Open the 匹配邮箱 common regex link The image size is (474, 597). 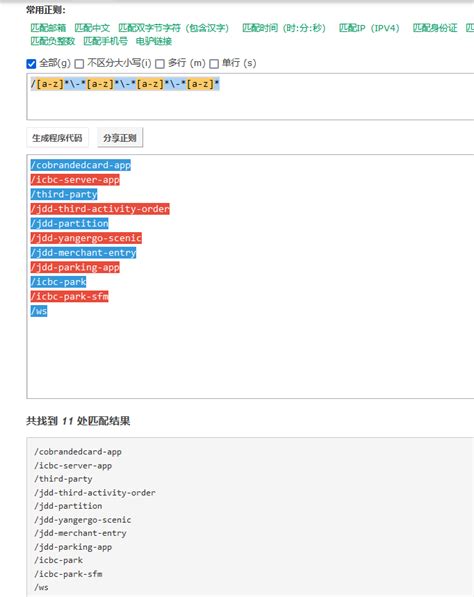(x=48, y=28)
